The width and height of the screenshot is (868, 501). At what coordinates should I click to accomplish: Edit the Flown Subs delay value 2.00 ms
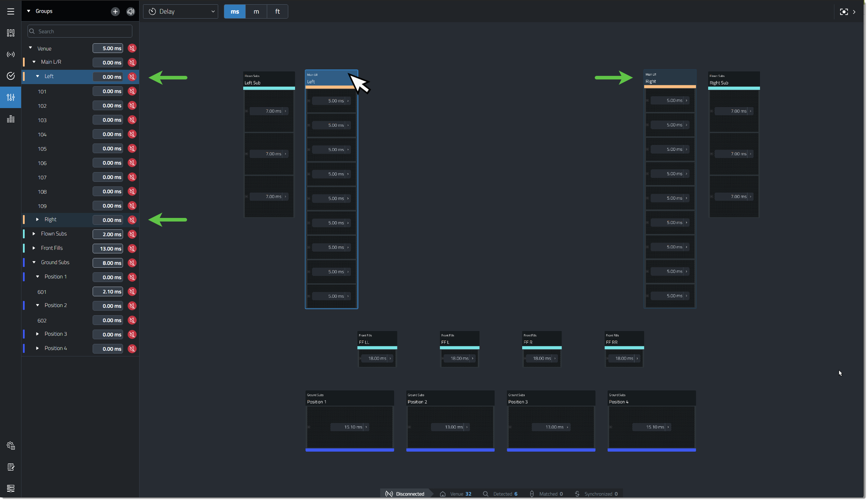tap(108, 234)
